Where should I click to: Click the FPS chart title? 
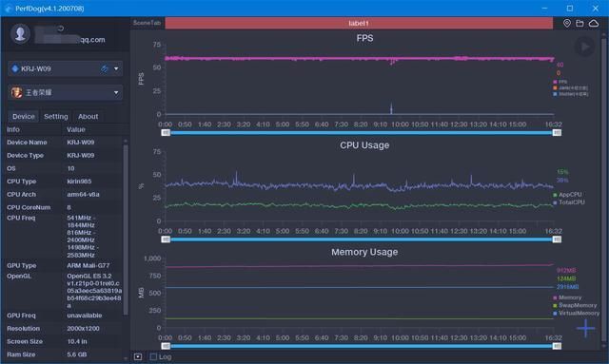pos(364,38)
